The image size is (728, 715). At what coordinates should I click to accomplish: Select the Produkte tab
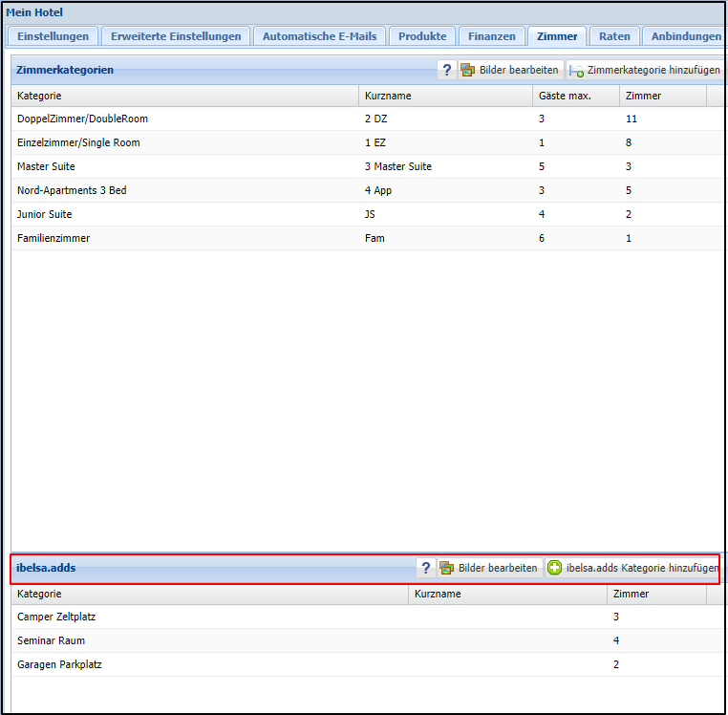point(421,36)
